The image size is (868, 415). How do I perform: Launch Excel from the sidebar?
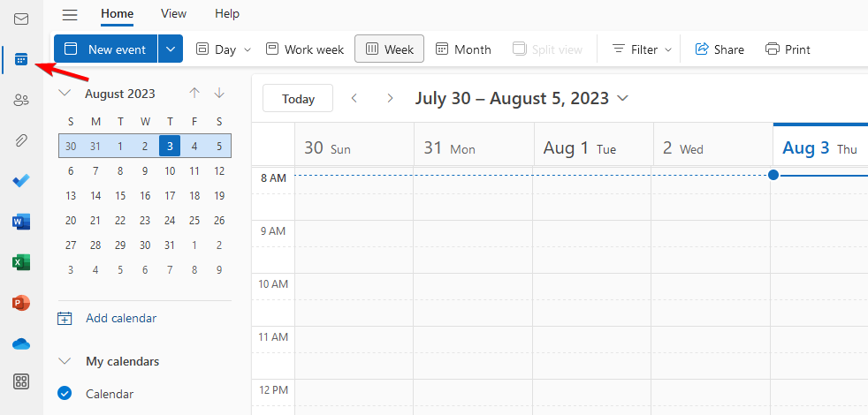tap(21, 262)
